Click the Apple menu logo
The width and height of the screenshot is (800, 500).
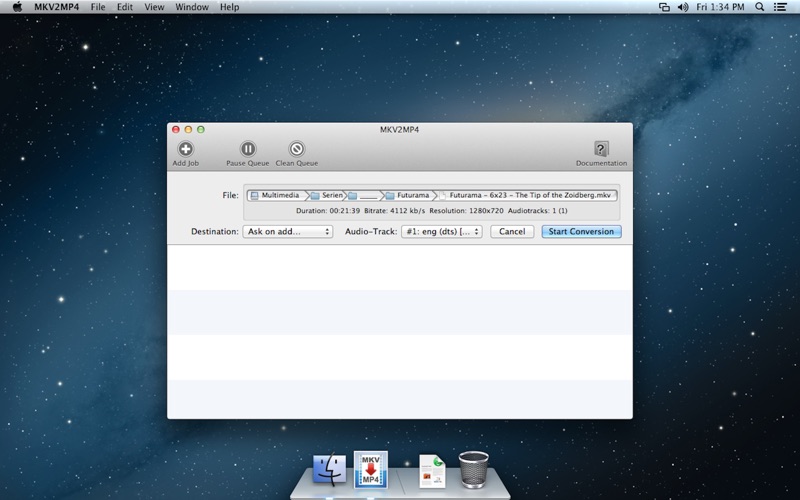[17, 7]
